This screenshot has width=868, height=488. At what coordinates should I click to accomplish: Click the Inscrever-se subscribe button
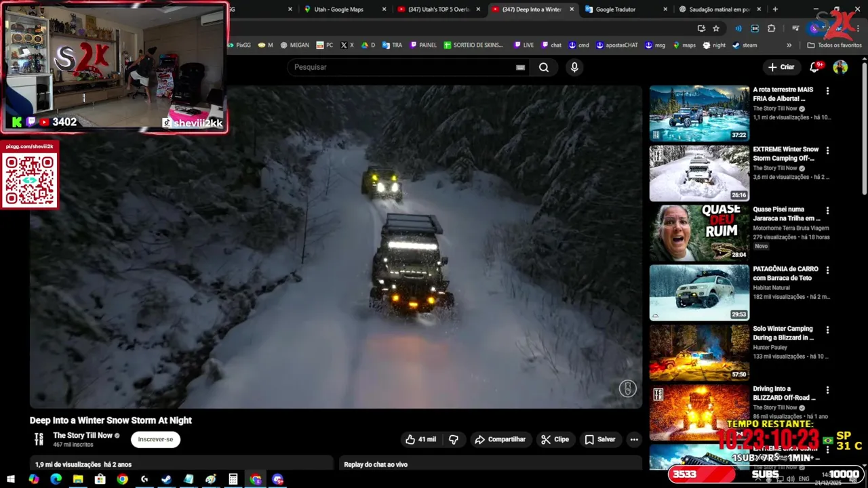(155, 439)
